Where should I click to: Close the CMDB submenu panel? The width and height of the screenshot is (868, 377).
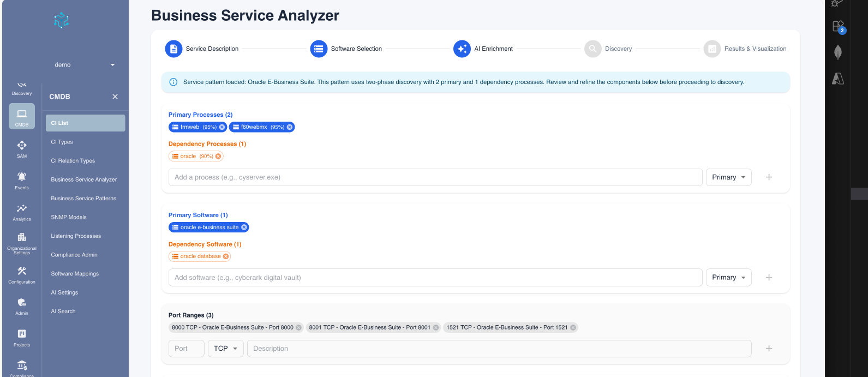(x=115, y=97)
